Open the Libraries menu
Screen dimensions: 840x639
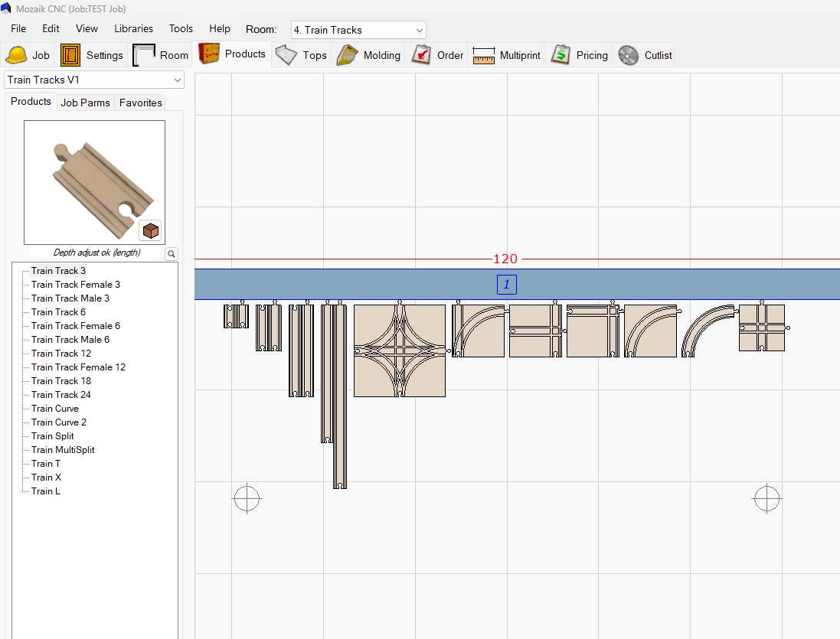133,28
